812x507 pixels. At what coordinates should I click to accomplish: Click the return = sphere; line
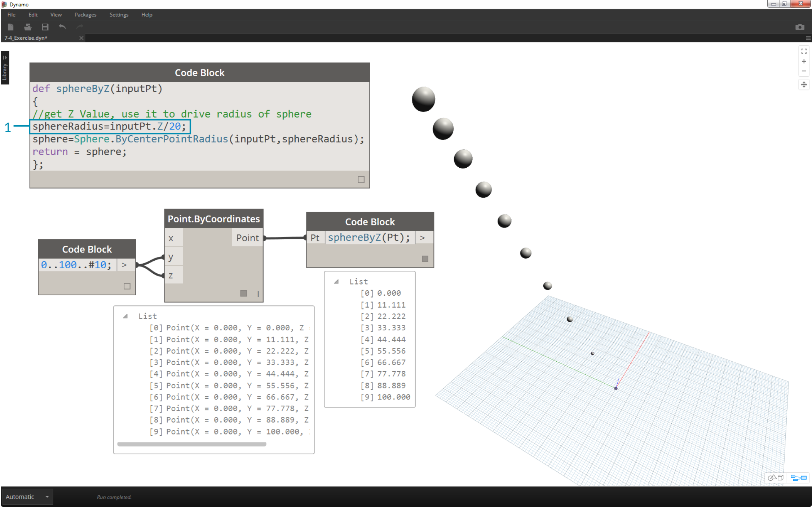point(79,152)
